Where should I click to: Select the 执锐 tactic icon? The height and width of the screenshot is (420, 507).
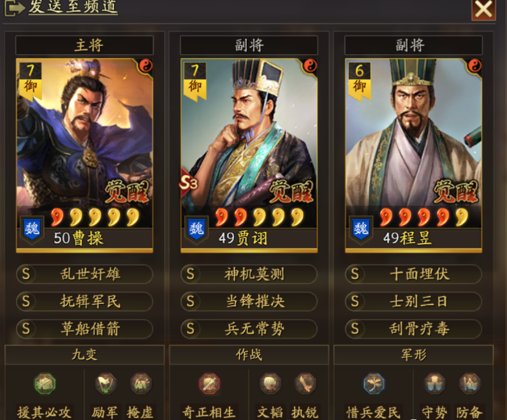point(305,384)
